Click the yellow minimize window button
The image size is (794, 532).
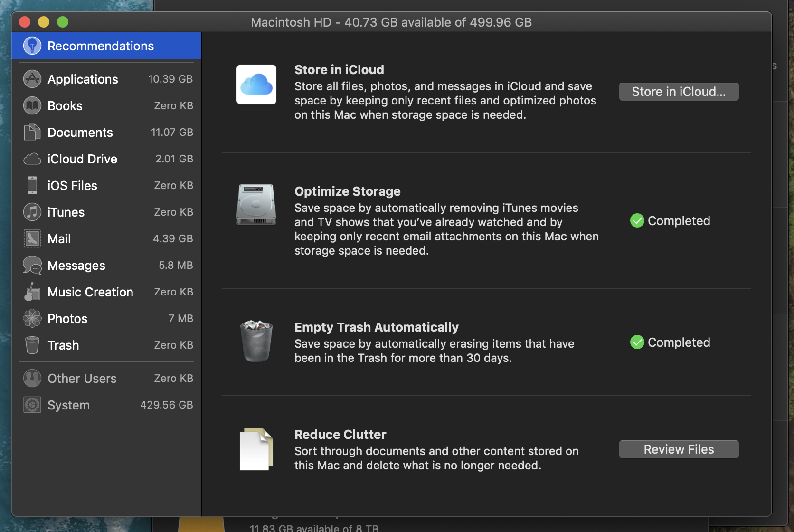point(44,22)
